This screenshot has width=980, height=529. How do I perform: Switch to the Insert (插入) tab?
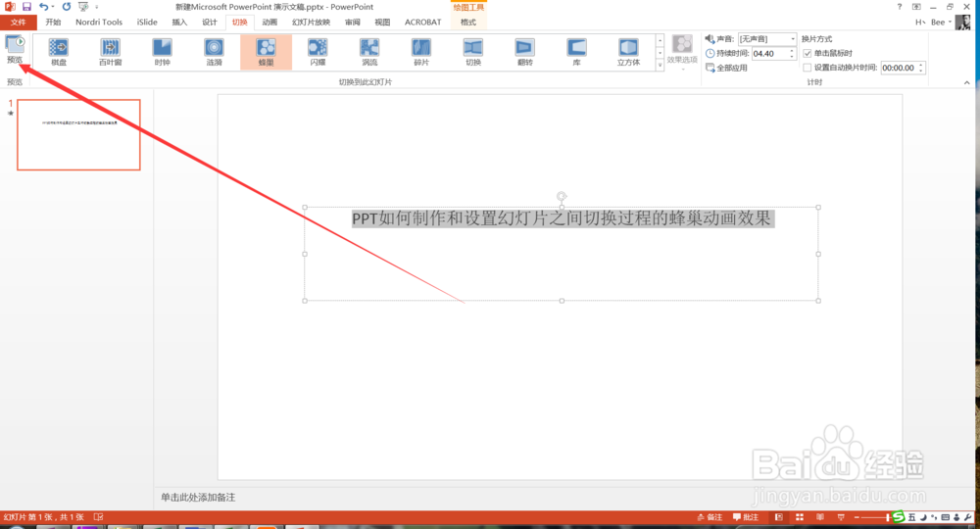point(179,22)
